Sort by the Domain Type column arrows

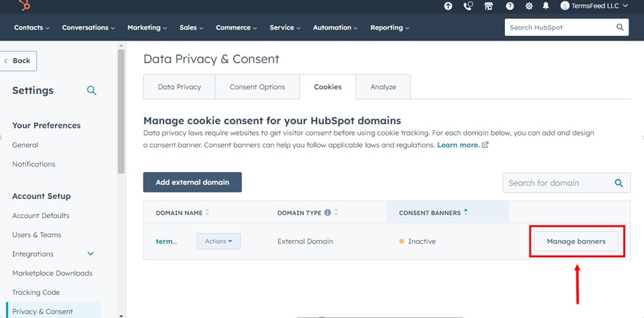(336, 212)
